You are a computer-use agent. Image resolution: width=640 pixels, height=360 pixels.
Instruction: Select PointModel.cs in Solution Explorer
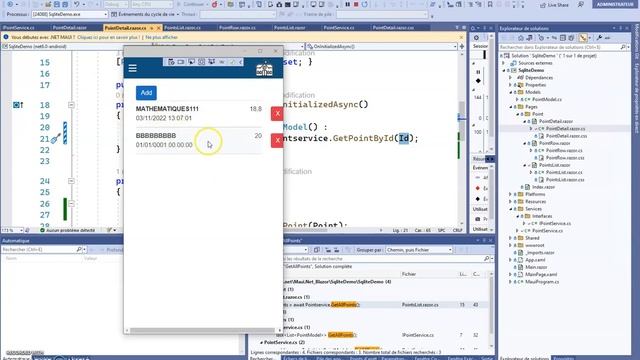(547, 100)
